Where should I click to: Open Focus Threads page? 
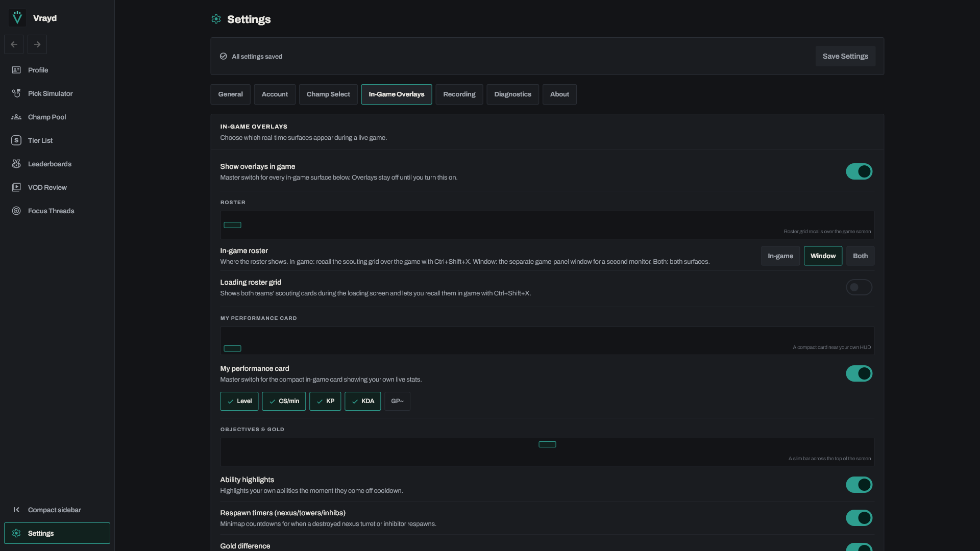click(x=57, y=211)
